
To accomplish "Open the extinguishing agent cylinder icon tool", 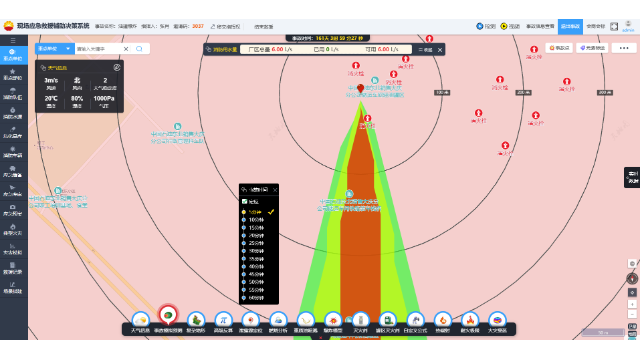I will tap(361, 320).
